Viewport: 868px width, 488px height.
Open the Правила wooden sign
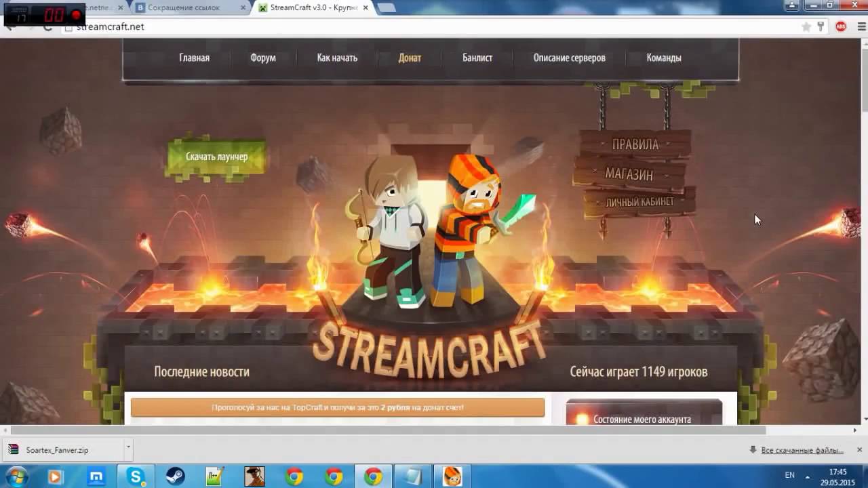click(635, 144)
